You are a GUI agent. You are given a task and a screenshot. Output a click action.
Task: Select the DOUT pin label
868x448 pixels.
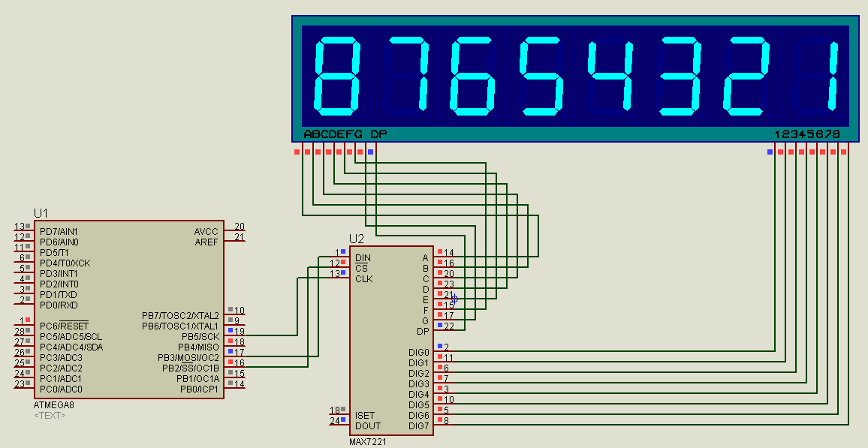click(x=368, y=426)
